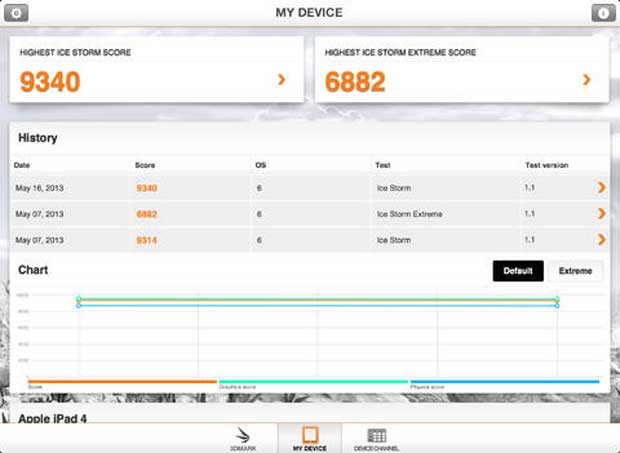The image size is (620, 453).
Task: Expand the May 16, 2013 result arrow
Action: click(x=601, y=187)
